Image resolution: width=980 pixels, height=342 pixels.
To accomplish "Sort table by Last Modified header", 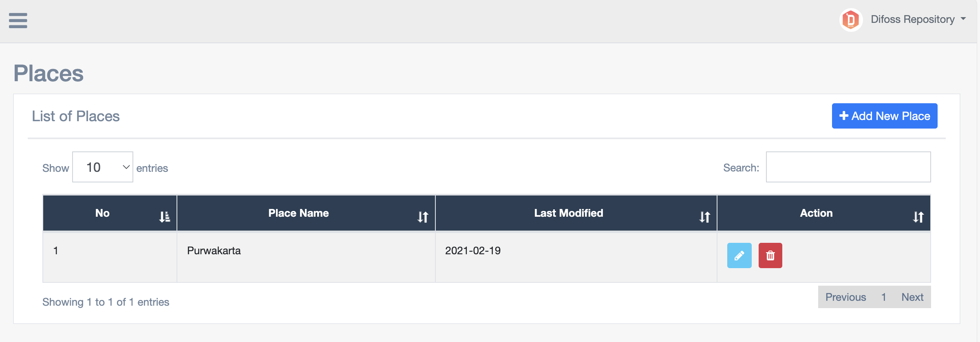I will (568, 213).
